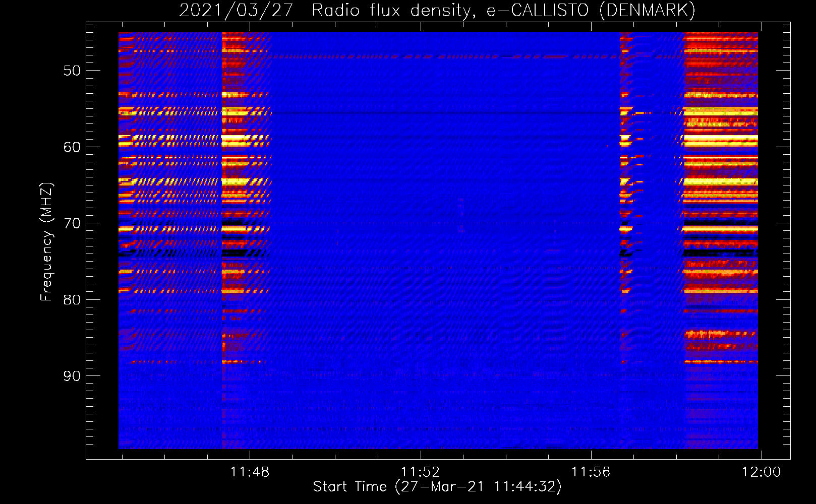Click the 12:00 time tick label
This screenshot has height=504, width=816.
(761, 472)
